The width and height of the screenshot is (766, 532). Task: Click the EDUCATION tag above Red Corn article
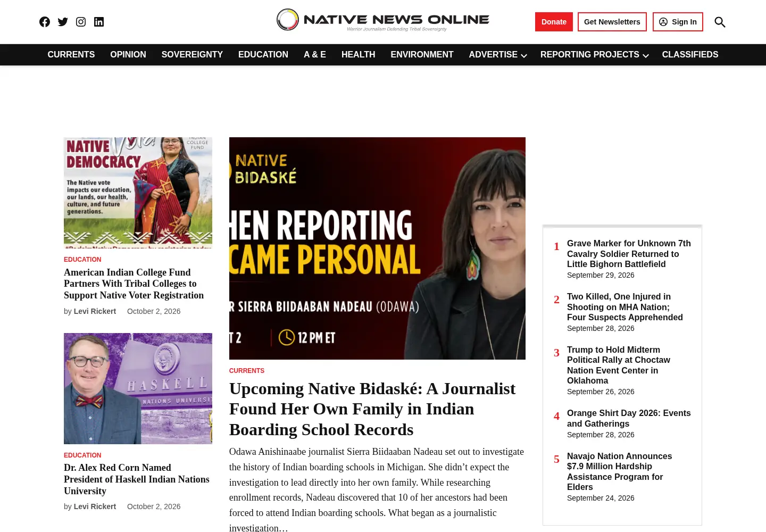82,455
